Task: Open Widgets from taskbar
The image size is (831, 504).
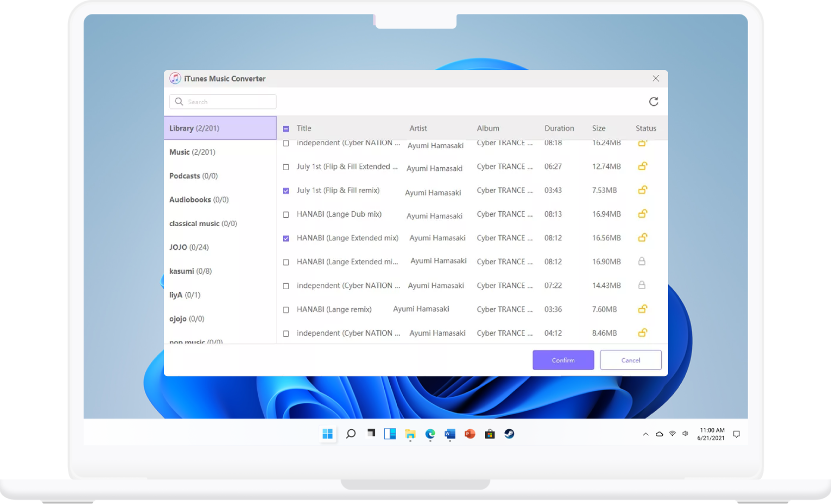Action: [x=390, y=434]
